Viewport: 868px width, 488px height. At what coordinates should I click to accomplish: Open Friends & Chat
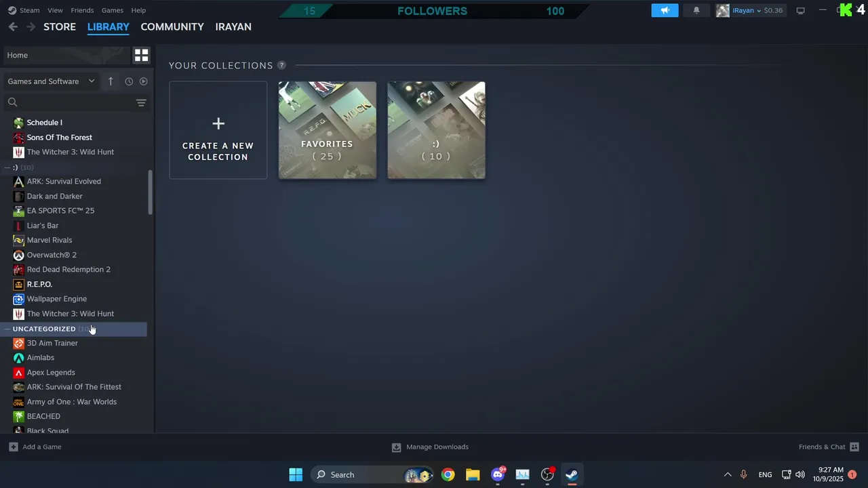pos(829,447)
